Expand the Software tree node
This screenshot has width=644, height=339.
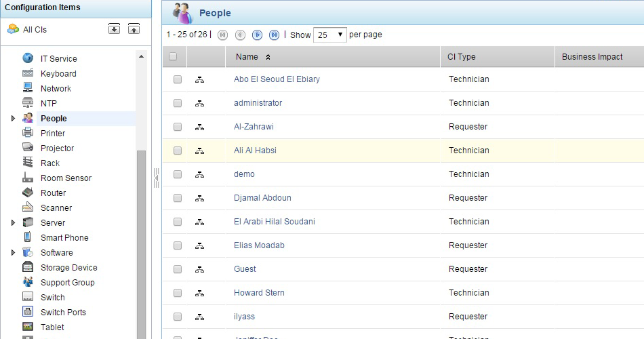(13, 252)
